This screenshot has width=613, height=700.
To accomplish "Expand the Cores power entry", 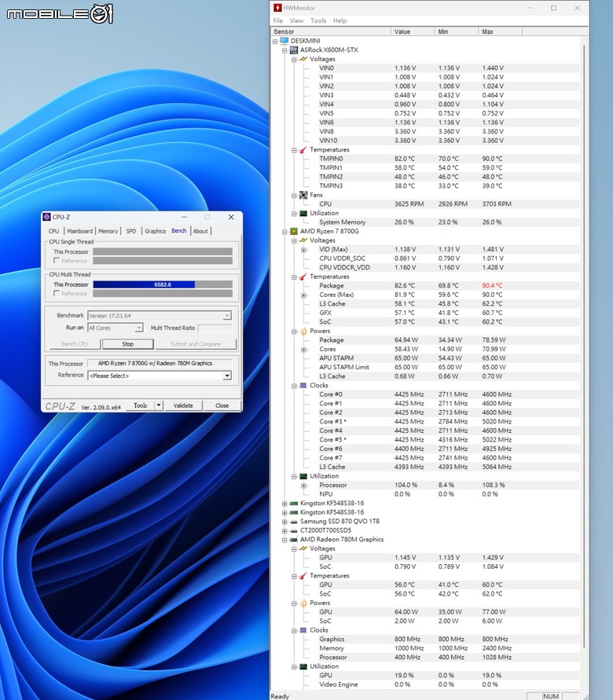I will point(303,350).
